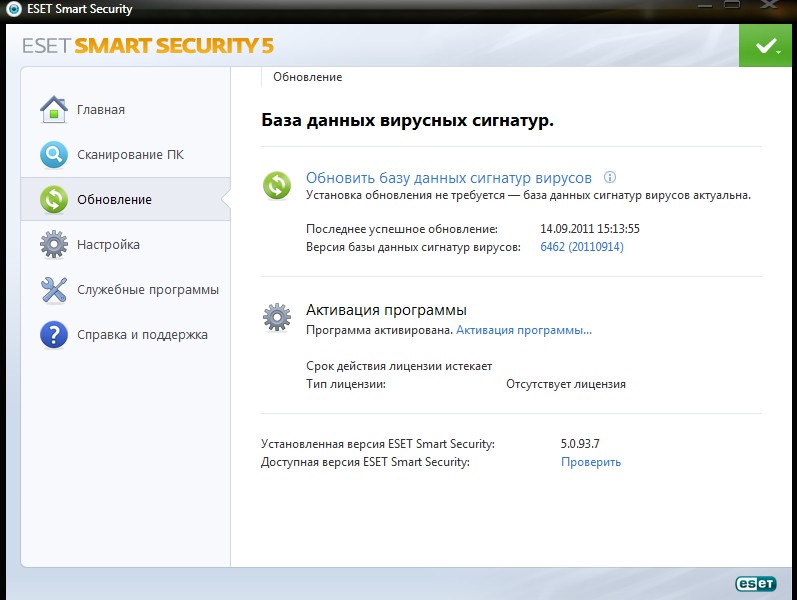Click Проверить to check available version
Viewport: 797px width, 600px height.
point(590,462)
